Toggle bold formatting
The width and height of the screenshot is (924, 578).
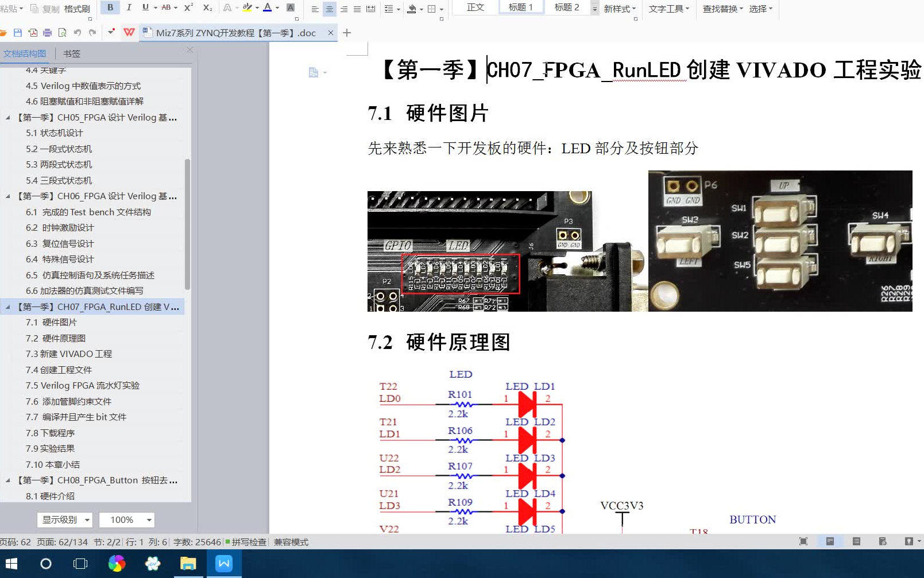point(109,7)
